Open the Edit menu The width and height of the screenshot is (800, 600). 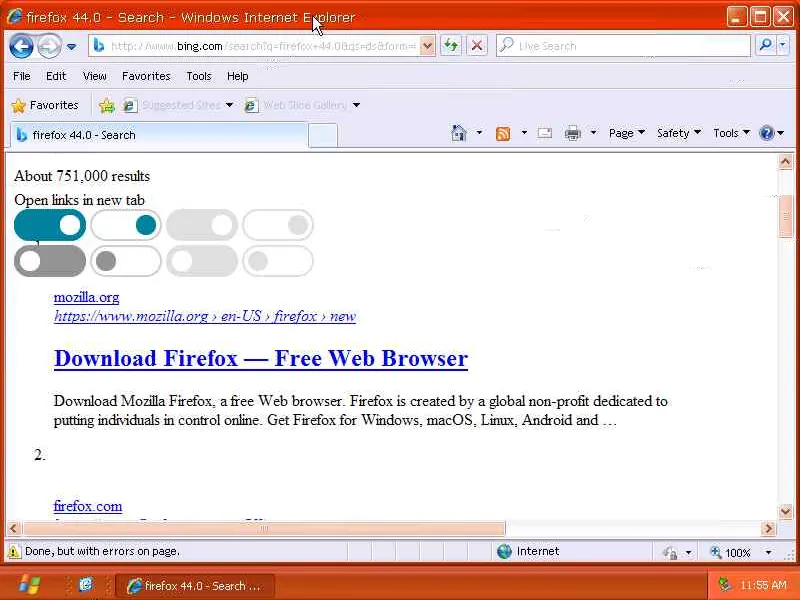[56, 76]
